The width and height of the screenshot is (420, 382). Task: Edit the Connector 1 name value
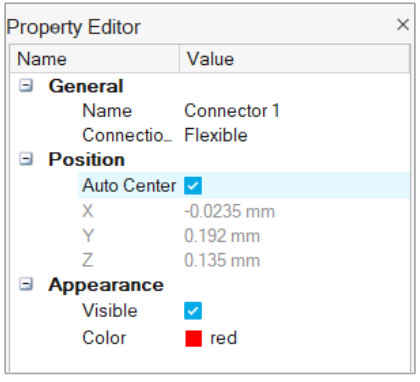click(x=232, y=111)
